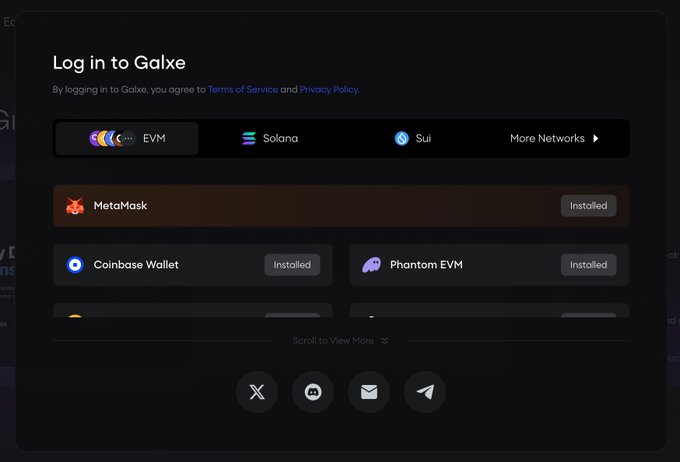The height and width of the screenshot is (462, 680).
Task: Expand More Networks arrow
Action: 596,138
